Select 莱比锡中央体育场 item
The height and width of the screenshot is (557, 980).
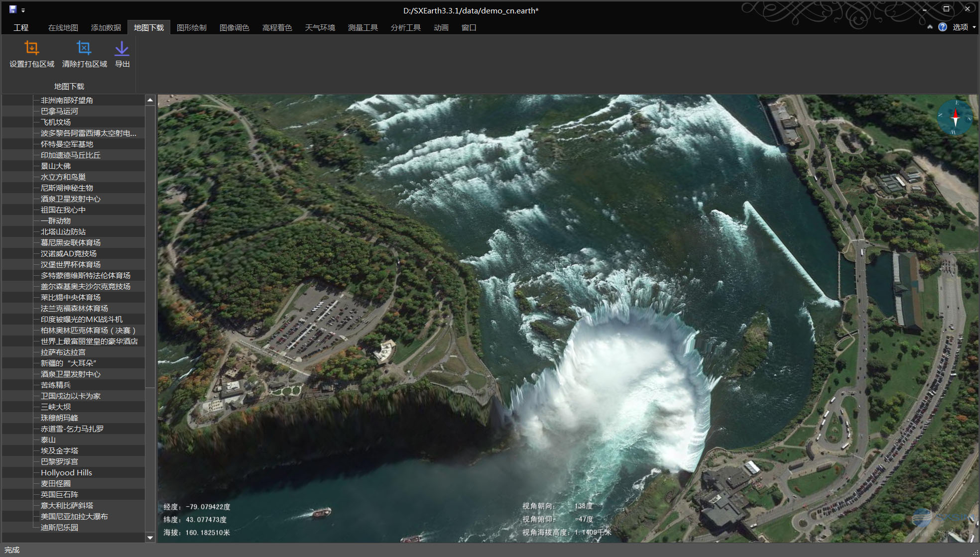pos(71,297)
